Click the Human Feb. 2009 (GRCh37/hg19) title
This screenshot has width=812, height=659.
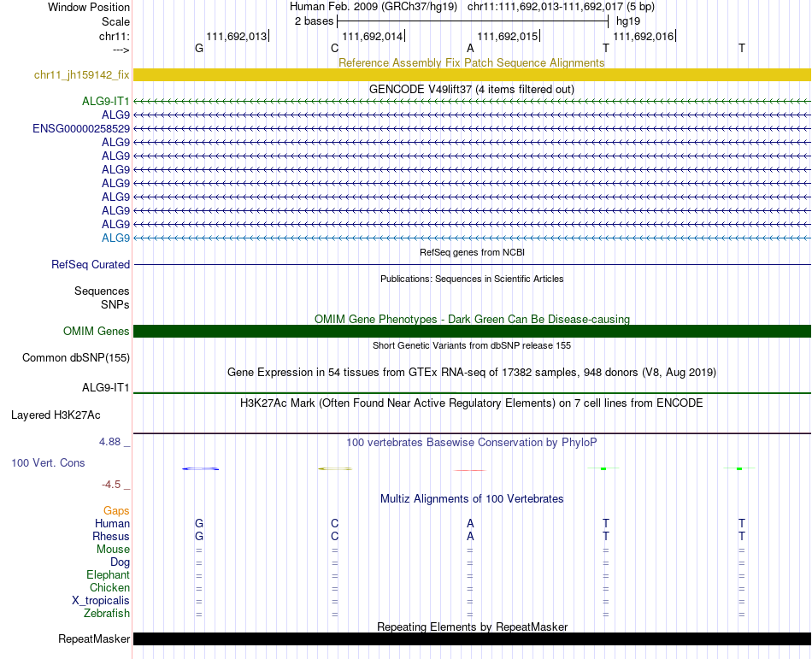pyautogui.click(x=374, y=7)
